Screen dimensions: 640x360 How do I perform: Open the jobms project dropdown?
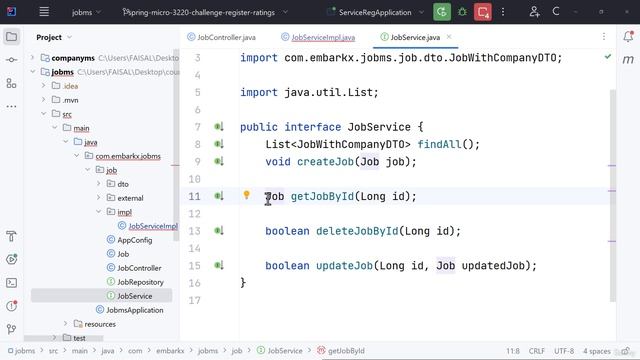click(x=86, y=12)
